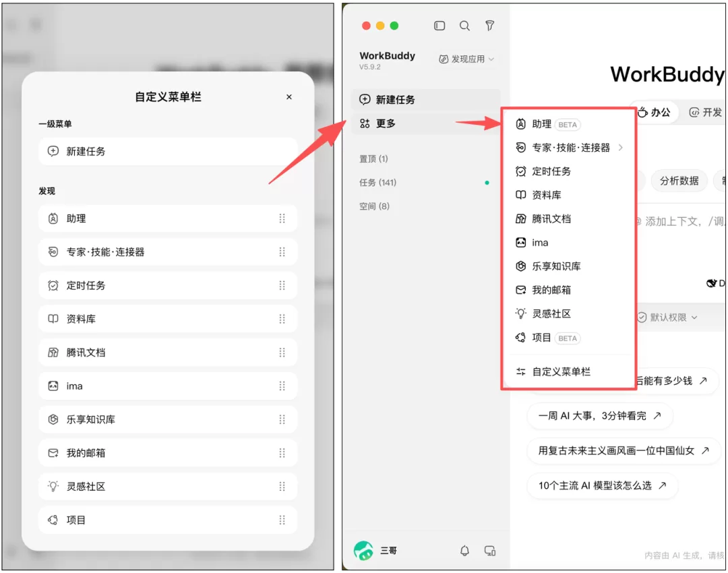Select 腾讯文档 in the 更多 menu
This screenshot has height=573, width=728.
coord(569,218)
